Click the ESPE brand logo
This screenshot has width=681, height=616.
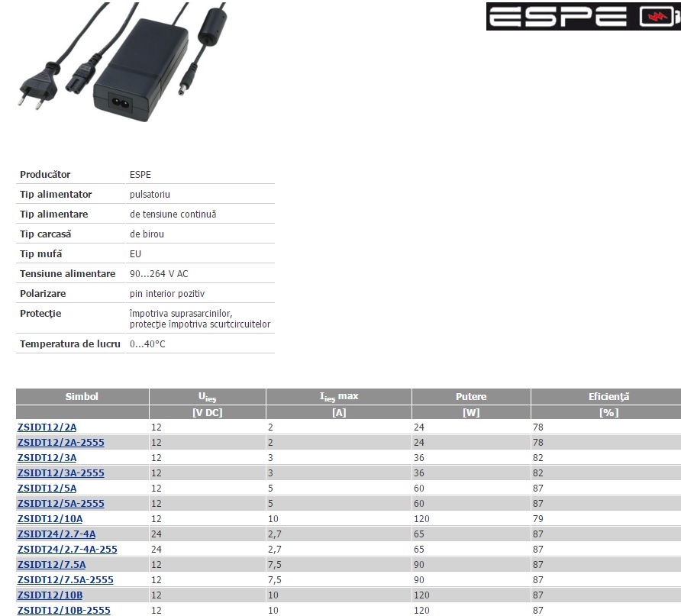coord(583,17)
